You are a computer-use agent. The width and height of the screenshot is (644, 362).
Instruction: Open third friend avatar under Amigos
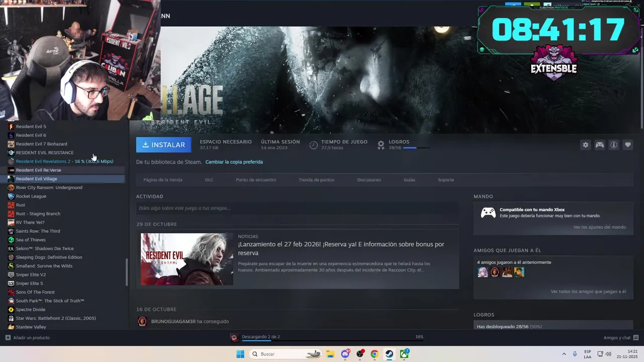click(507, 272)
